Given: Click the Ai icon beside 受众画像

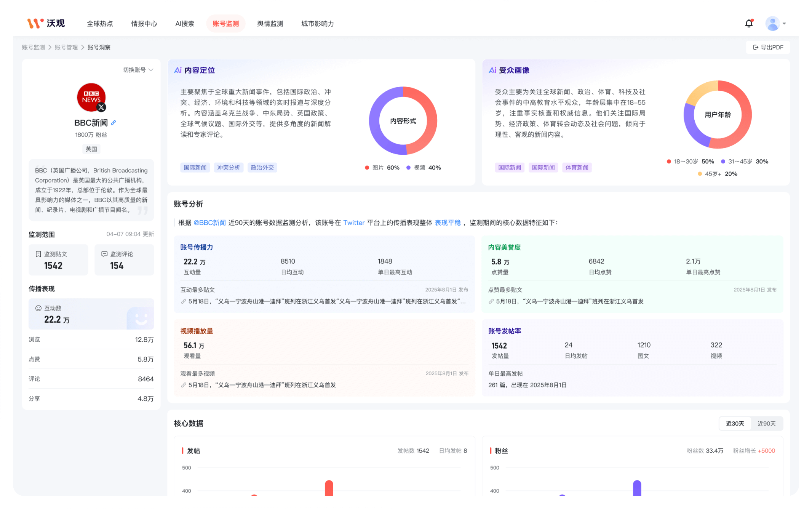Looking at the screenshot, I should point(492,70).
